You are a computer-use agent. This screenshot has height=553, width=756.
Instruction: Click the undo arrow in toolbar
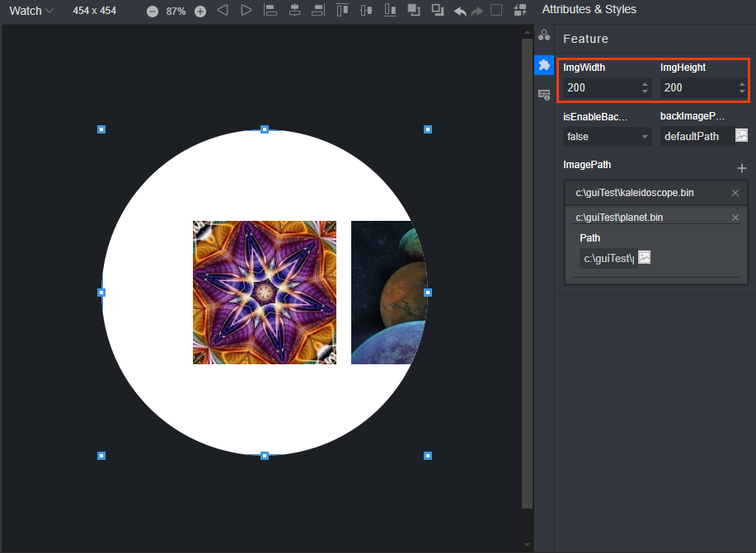click(x=460, y=12)
